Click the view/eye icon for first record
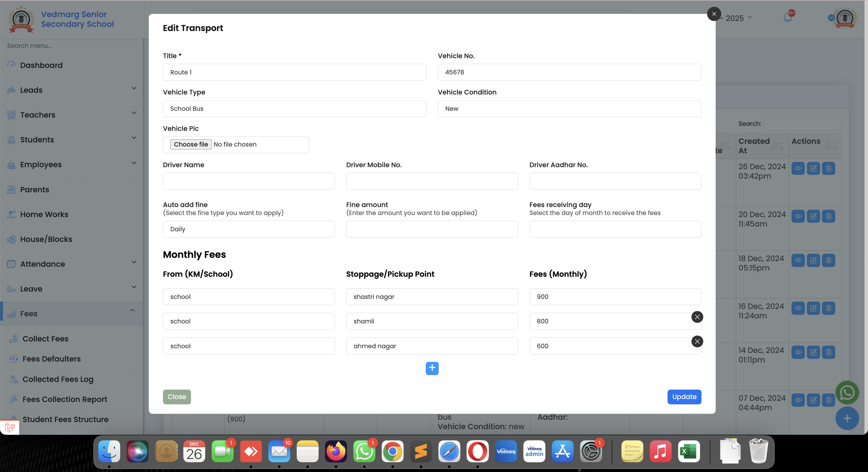 point(798,168)
